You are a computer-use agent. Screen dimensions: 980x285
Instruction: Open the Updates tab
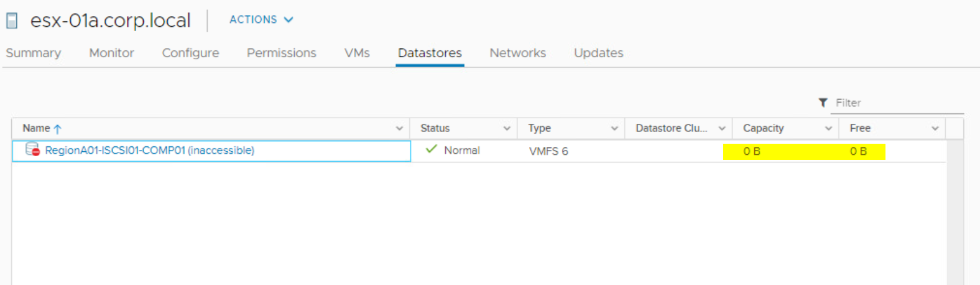[x=598, y=53]
